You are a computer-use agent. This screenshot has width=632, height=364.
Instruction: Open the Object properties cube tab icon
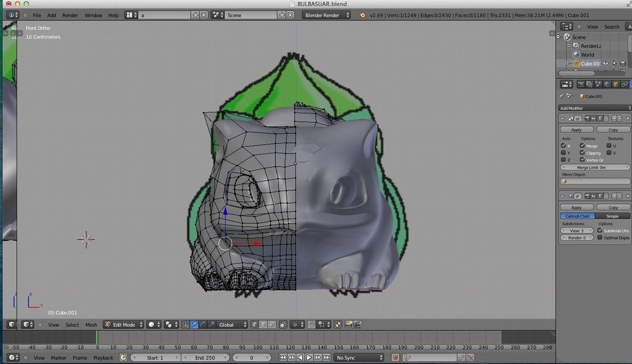[615, 85]
